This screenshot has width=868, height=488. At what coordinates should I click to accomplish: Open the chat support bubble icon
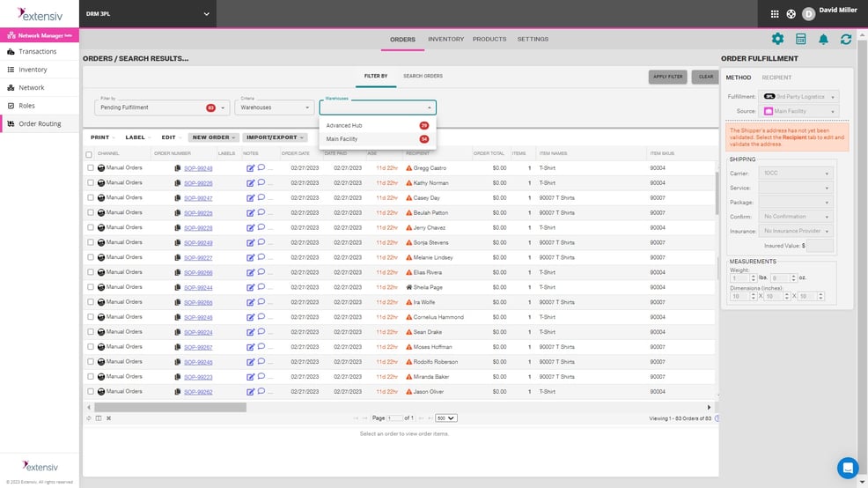point(848,468)
